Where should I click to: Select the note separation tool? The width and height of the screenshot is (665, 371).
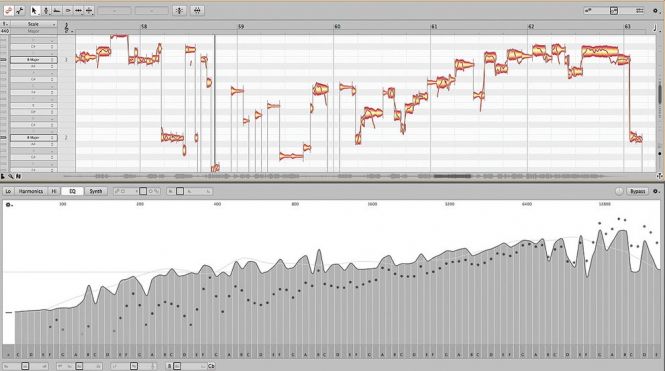89,11
